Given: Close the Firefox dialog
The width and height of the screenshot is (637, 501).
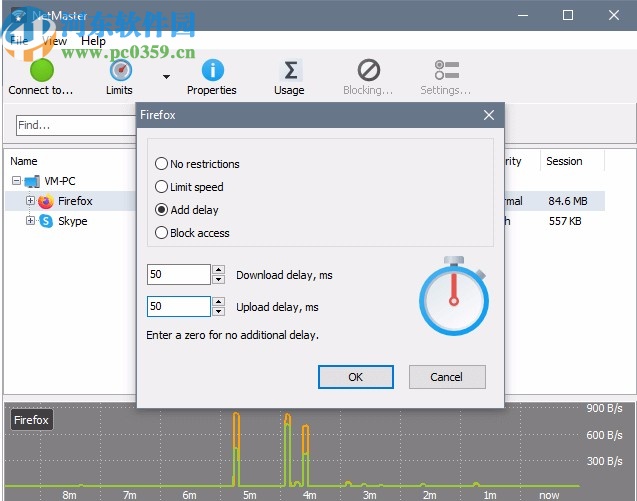Looking at the screenshot, I should click(489, 115).
